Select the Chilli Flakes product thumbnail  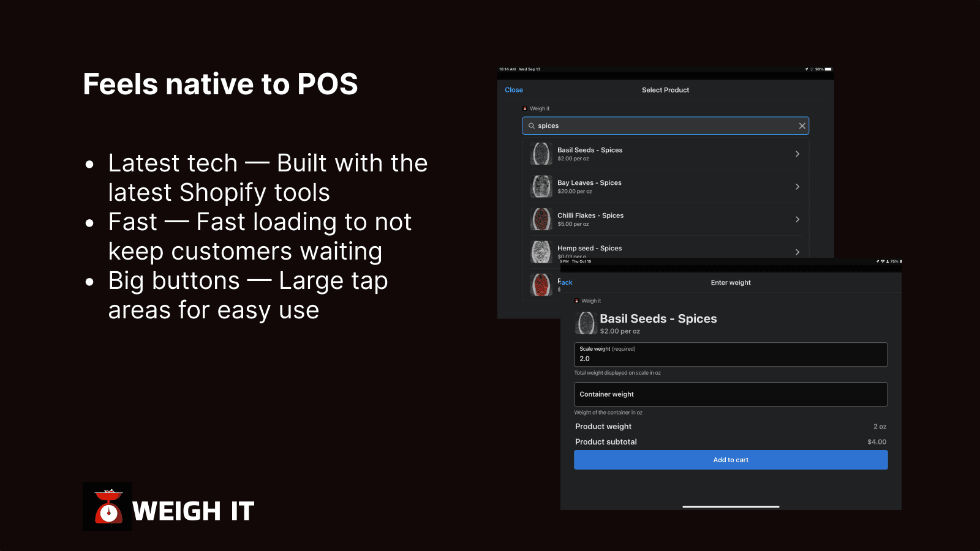tap(541, 219)
